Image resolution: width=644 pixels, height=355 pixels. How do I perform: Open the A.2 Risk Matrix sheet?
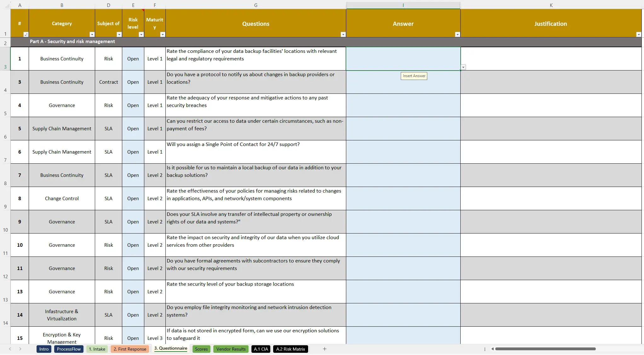click(x=290, y=349)
